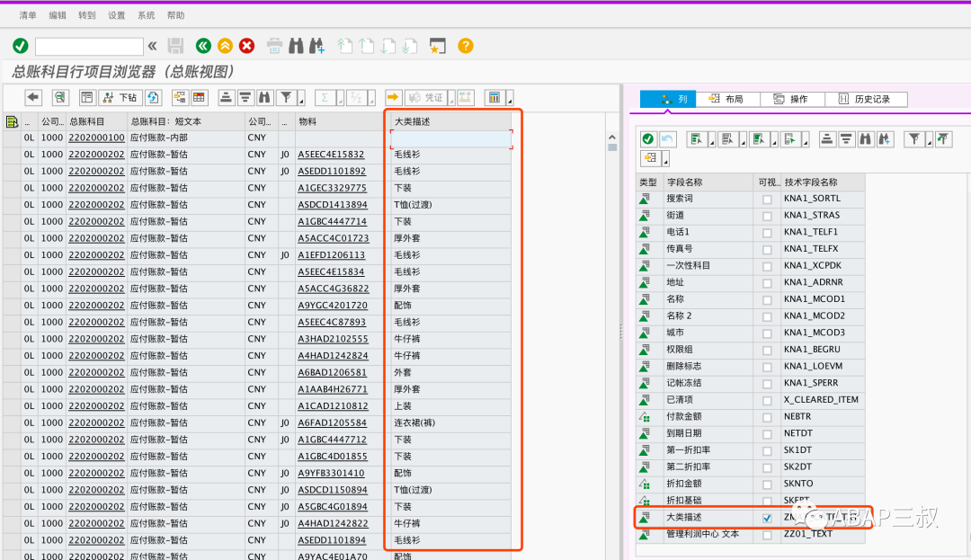Image resolution: width=971 pixels, height=560 pixels.
Task: Enable the visible checkbox for NEBTR
Action: [x=767, y=418]
